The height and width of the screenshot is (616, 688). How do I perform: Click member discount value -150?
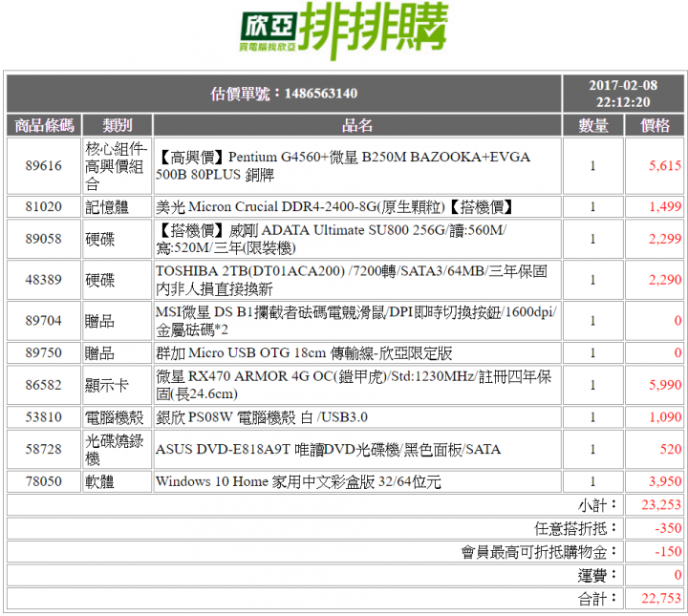coord(668,552)
